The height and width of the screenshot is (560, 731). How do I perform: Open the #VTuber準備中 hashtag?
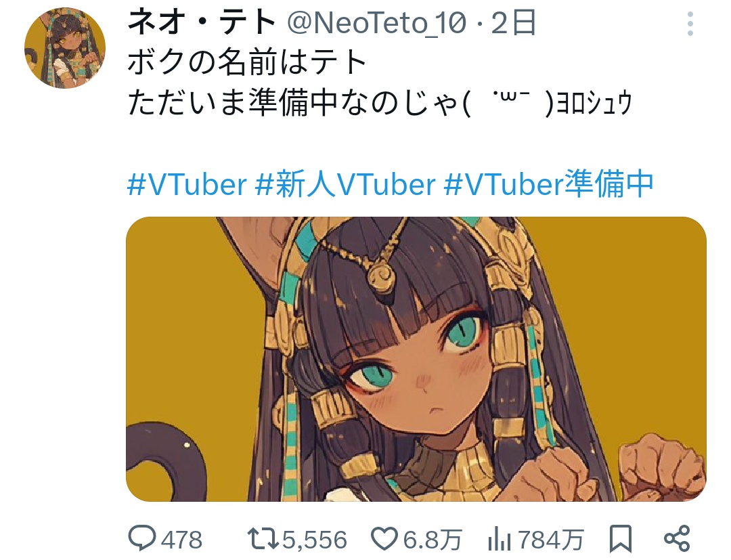click(548, 185)
